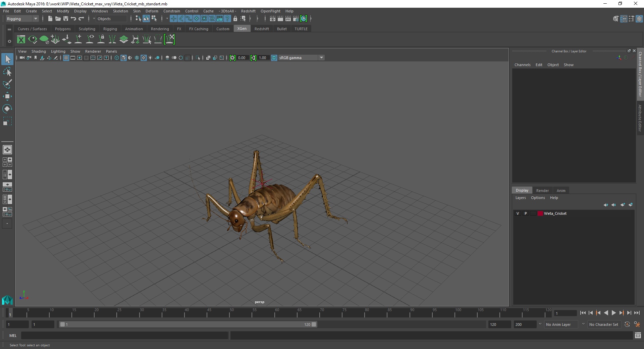This screenshot has height=349, width=644.
Task: Click the auto keyframe toggle icon
Action: [627, 325]
